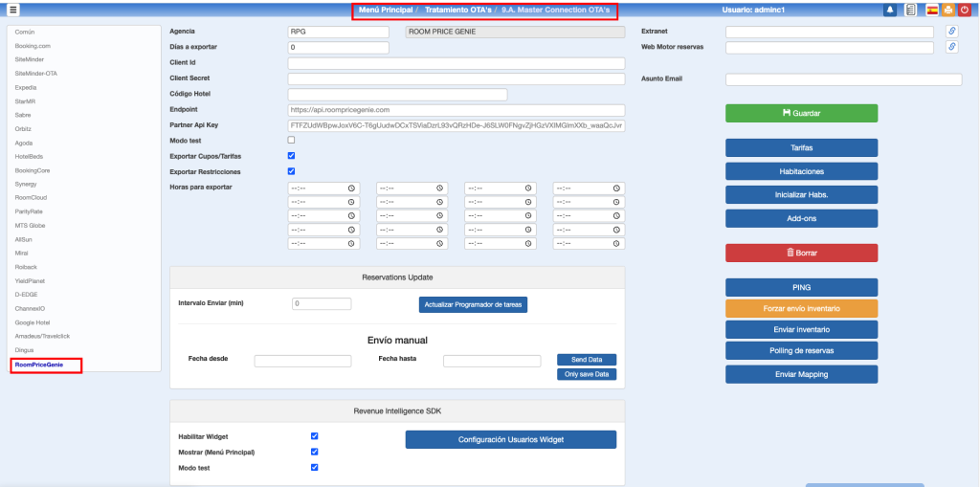The image size is (980, 487).
Task: Click the orange printer icon
Action: (947, 10)
